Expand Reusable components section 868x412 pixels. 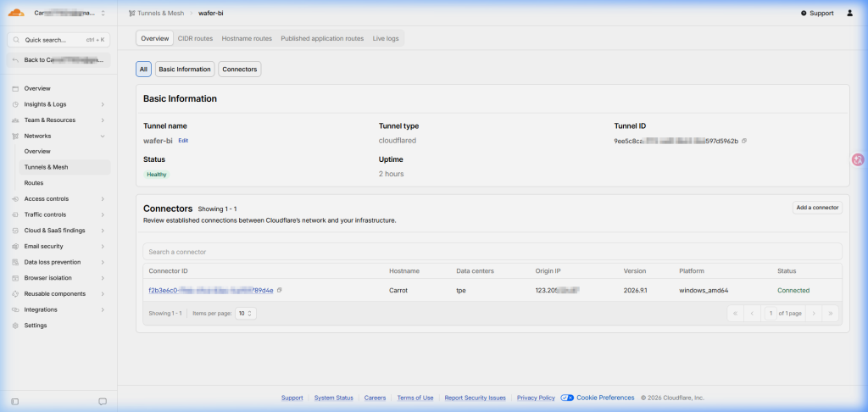[103, 293]
